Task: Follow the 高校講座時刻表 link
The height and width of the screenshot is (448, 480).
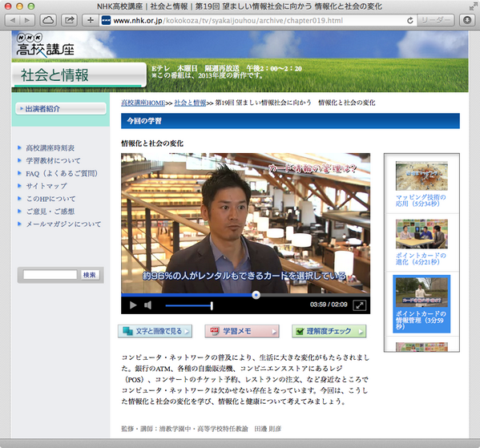Action: click(50, 148)
